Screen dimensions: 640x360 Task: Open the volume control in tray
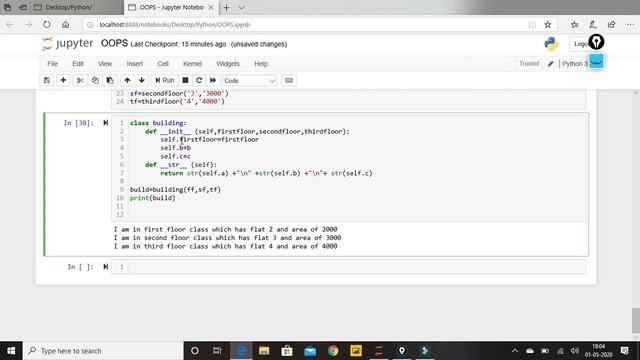pos(575,351)
